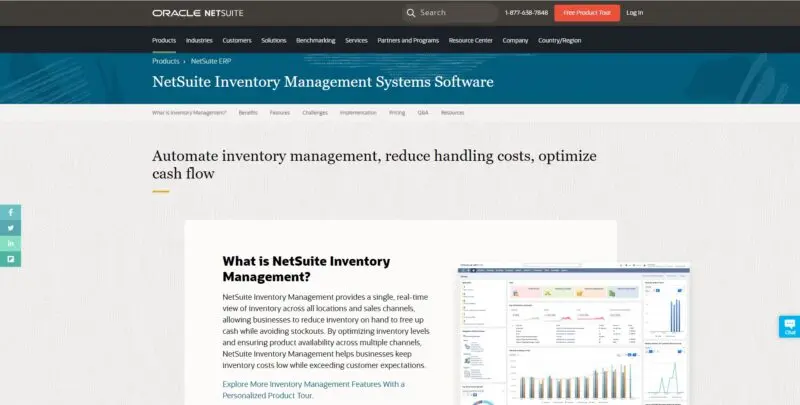Viewport: 800px width, 405px height.
Task: Click the Products breadcrumb link
Action: 165,61
